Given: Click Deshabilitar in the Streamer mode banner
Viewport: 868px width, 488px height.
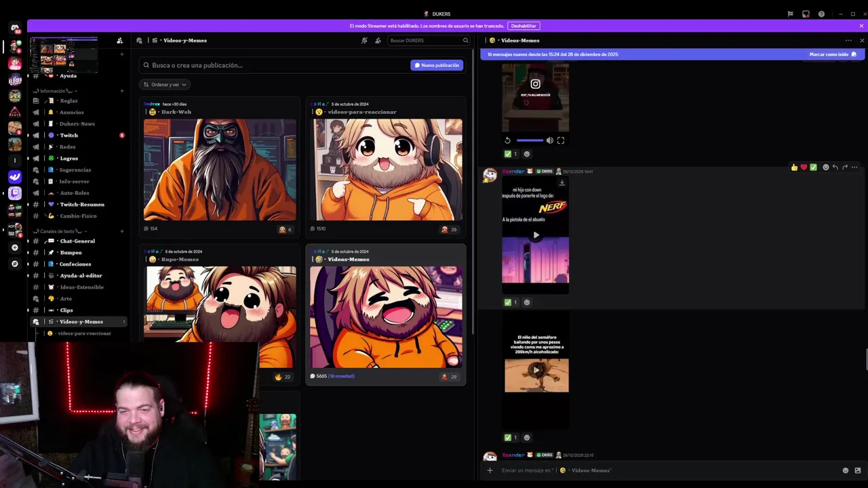Looking at the screenshot, I should tap(524, 26).
